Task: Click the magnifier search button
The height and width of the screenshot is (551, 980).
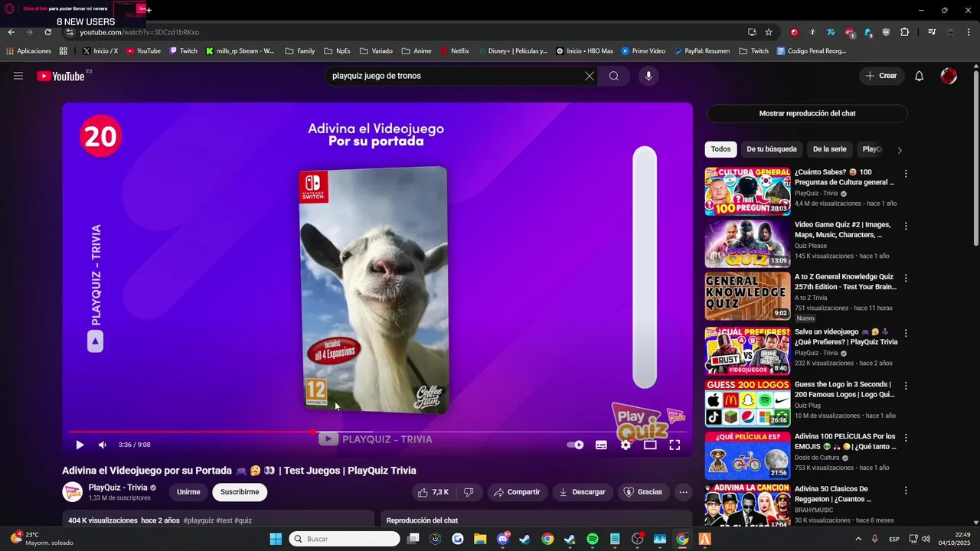Action: (x=614, y=76)
